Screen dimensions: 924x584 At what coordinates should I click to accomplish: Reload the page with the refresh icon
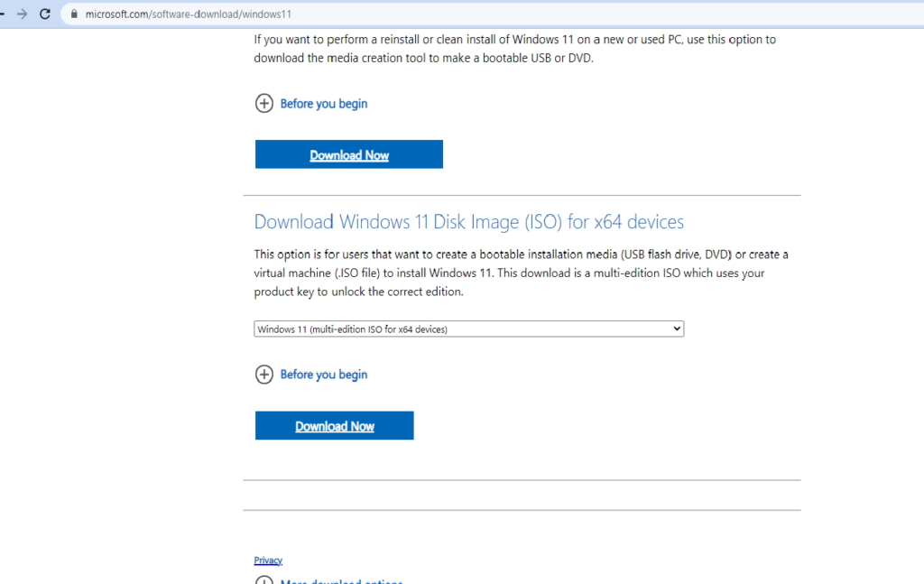point(45,14)
